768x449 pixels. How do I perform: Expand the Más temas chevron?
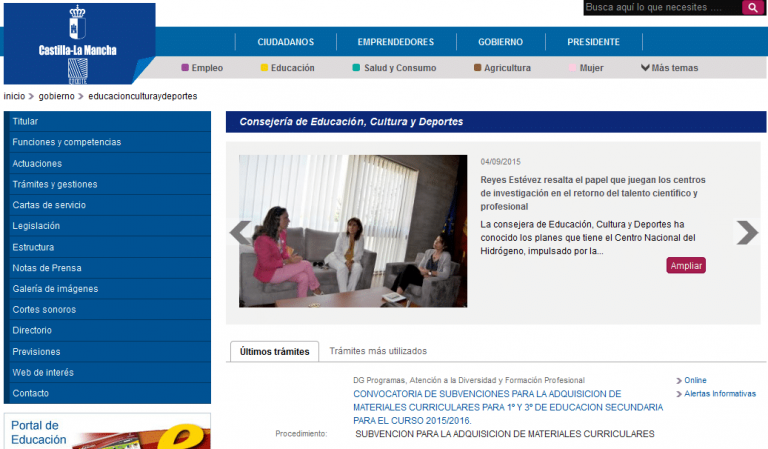click(645, 68)
